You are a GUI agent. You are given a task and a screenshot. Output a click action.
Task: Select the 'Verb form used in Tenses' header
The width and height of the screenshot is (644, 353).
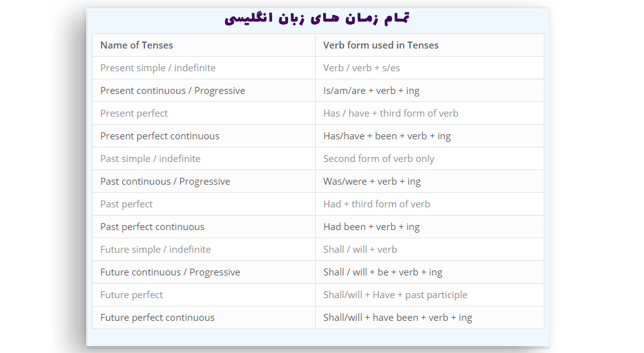point(430,45)
